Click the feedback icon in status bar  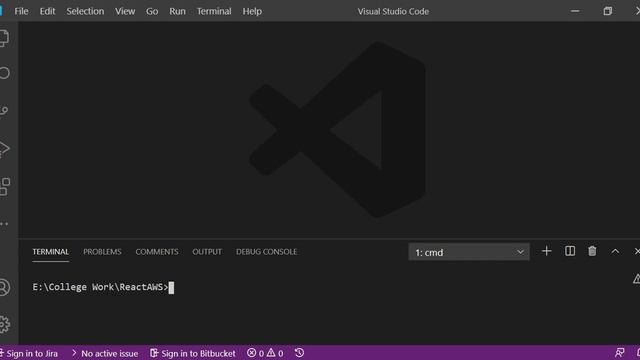[620, 353]
